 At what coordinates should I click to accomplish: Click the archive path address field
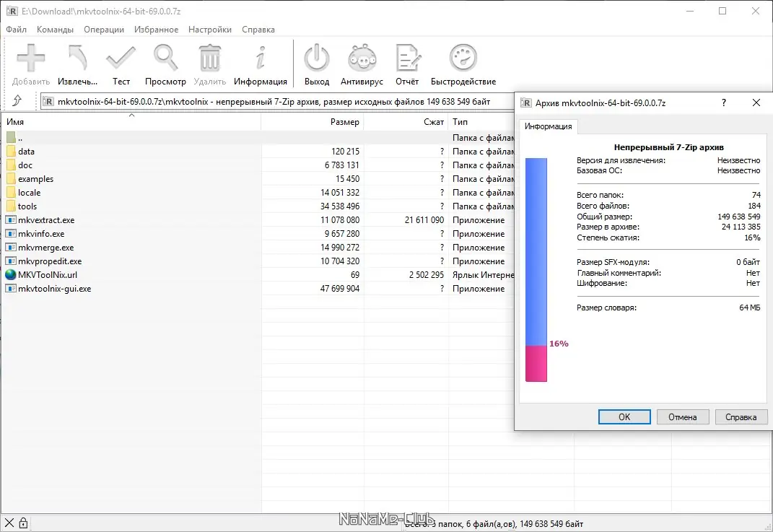pos(279,102)
